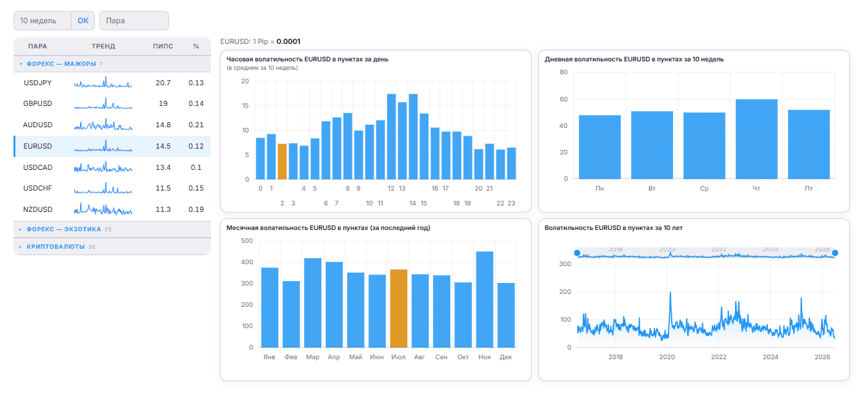Viewport: 868px width, 407px height.
Task: Focus the "Пара" pair search input
Action: pyautogui.click(x=134, y=21)
